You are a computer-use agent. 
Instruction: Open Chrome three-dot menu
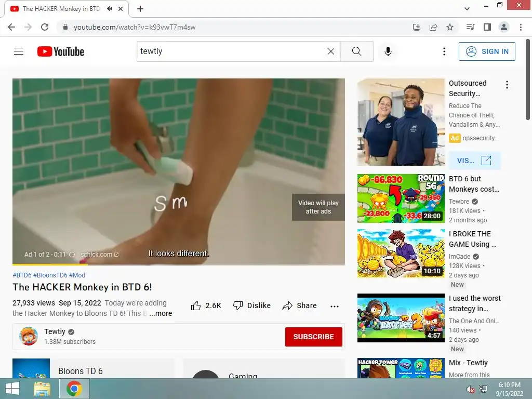tap(521, 27)
